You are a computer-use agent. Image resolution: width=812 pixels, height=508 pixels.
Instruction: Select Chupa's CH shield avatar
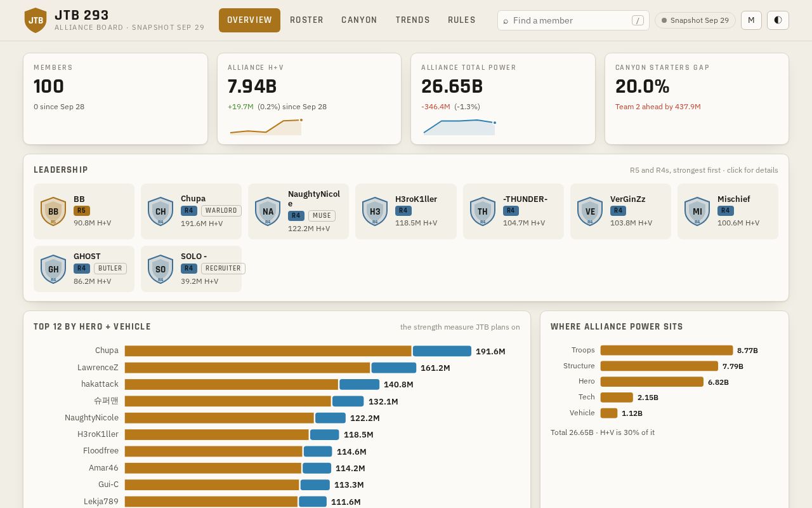pyautogui.click(x=160, y=211)
